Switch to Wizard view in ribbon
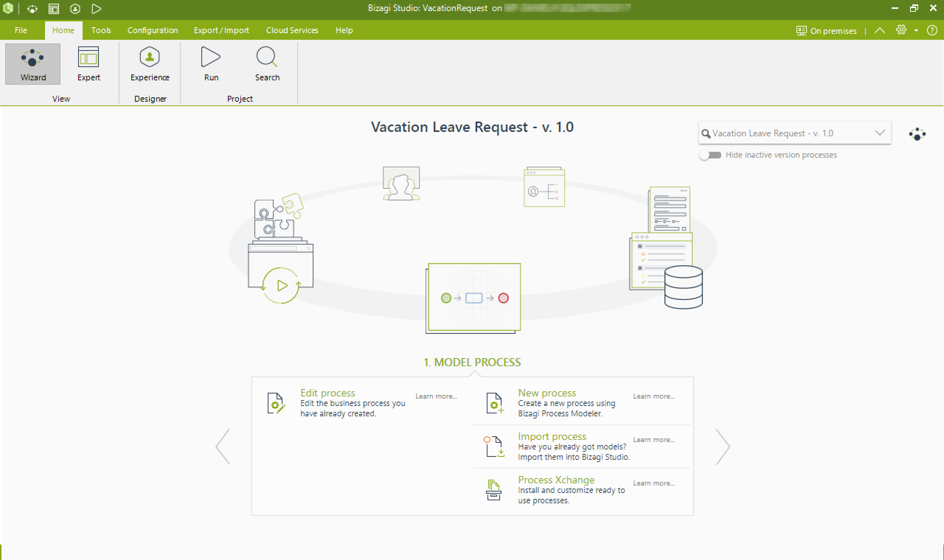This screenshot has width=944, height=560. pyautogui.click(x=33, y=64)
